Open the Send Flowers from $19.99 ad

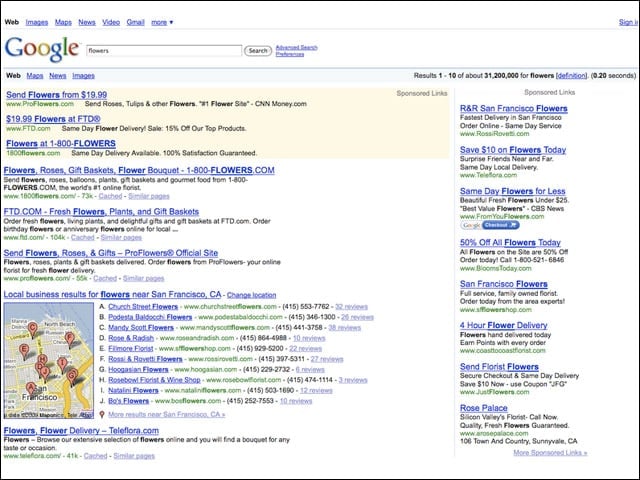click(x=56, y=95)
